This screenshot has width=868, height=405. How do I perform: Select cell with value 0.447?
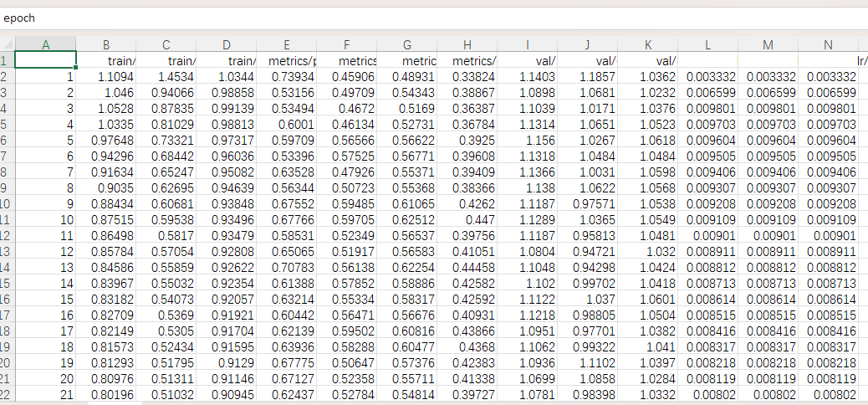(467, 220)
